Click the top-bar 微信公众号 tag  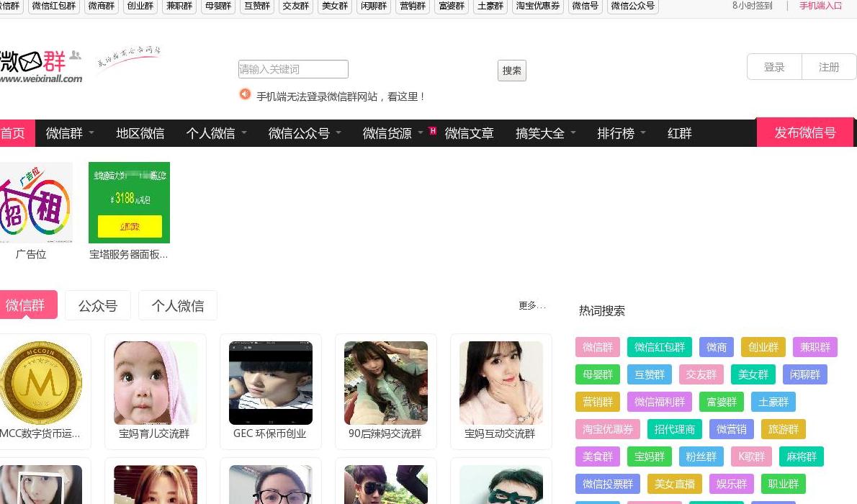(x=632, y=6)
